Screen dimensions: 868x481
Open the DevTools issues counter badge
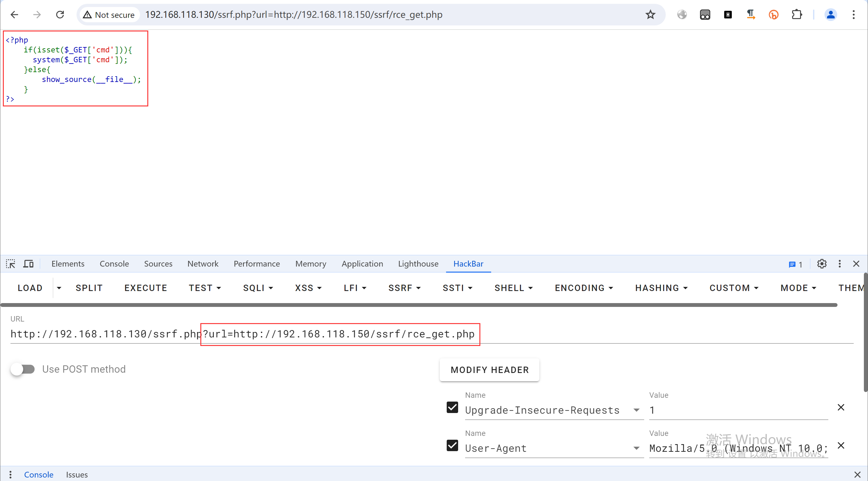coord(796,264)
